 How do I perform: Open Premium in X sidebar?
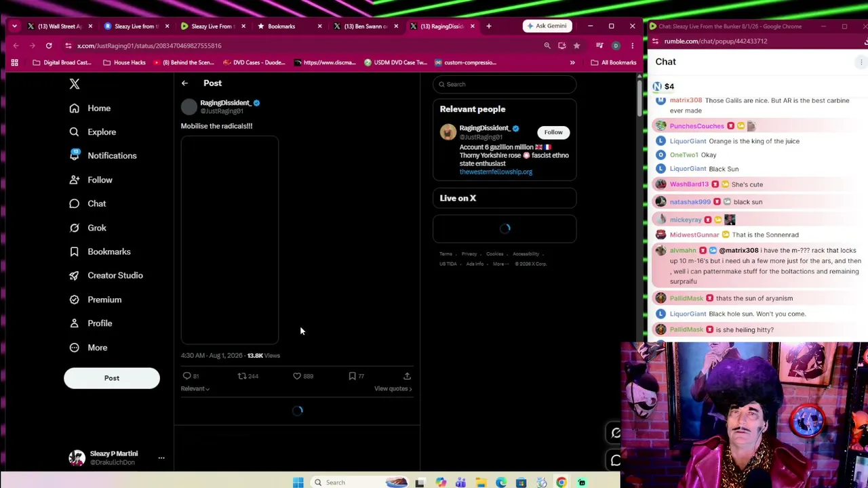pos(95,300)
